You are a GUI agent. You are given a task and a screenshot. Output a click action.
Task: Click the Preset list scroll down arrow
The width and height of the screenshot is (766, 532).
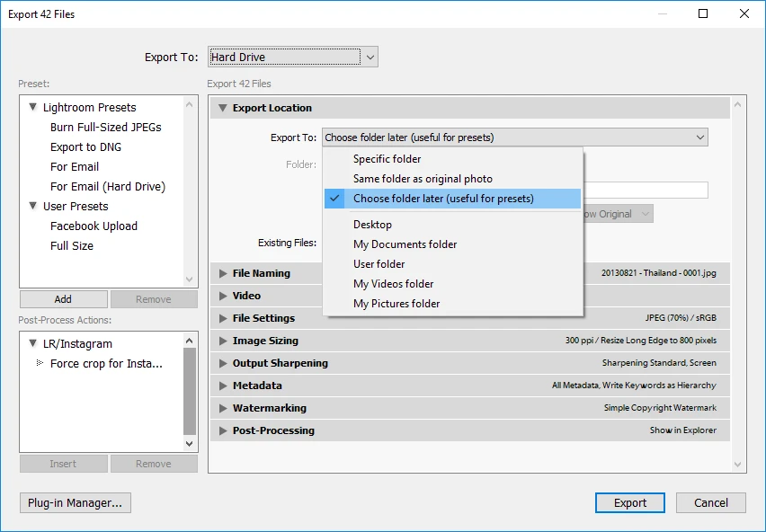(190, 279)
